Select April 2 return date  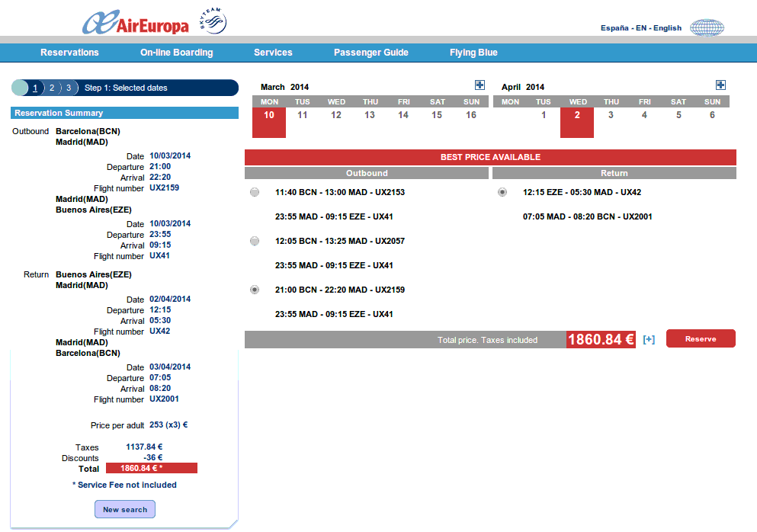577,123
